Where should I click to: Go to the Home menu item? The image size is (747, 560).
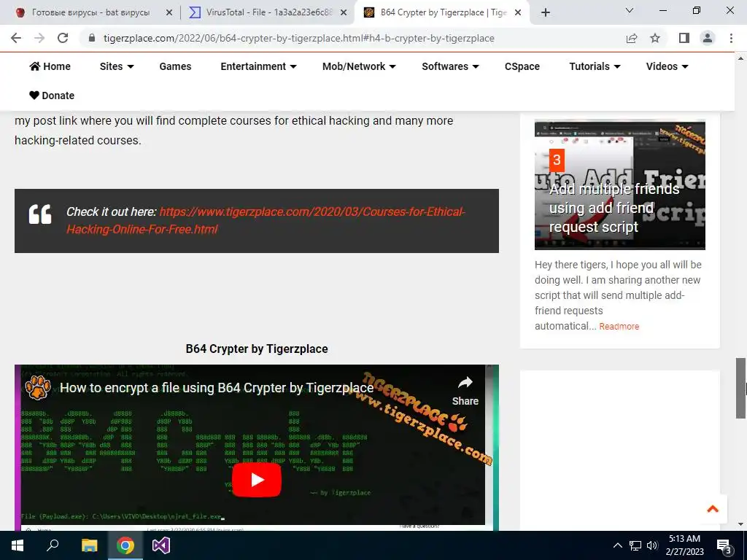pyautogui.click(x=50, y=66)
